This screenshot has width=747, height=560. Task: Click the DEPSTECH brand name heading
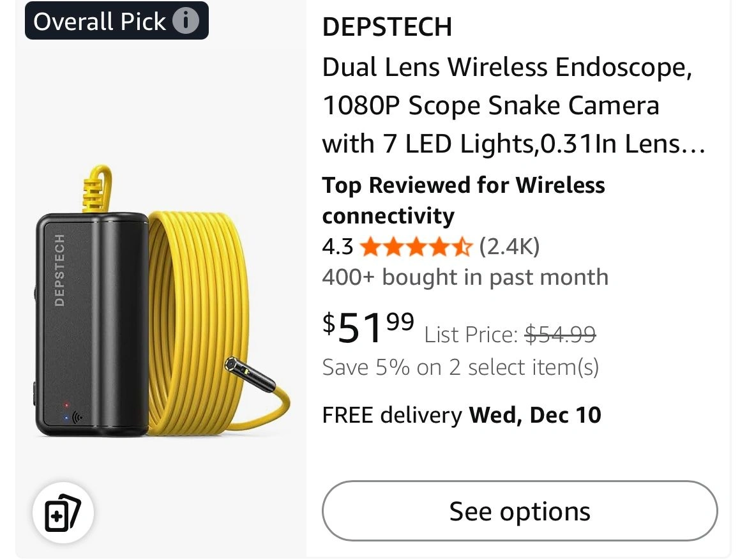click(x=387, y=27)
